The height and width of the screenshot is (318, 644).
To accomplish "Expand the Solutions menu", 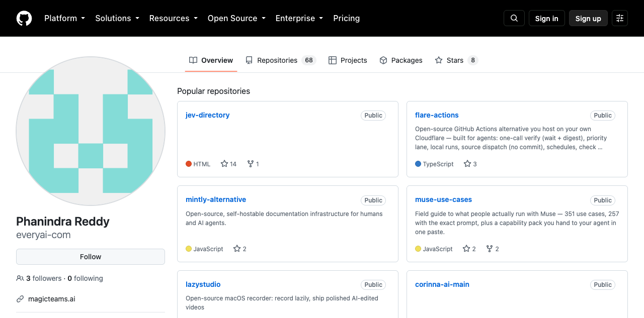I will click(x=117, y=18).
